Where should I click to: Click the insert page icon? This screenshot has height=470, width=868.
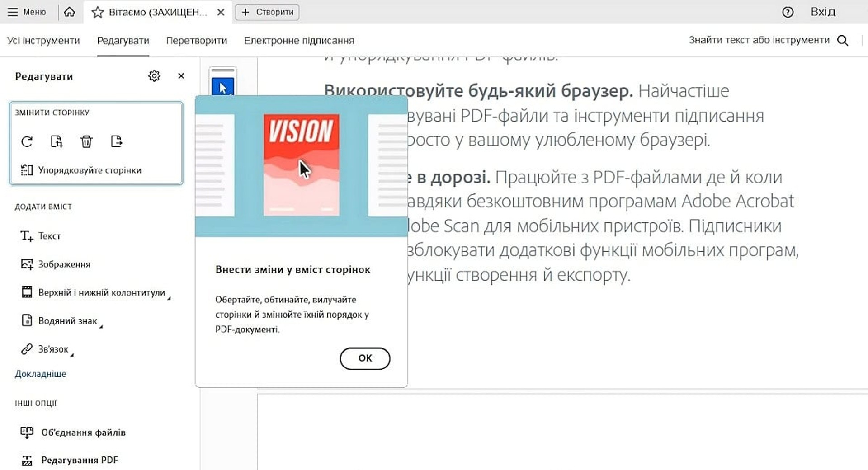coord(117,141)
